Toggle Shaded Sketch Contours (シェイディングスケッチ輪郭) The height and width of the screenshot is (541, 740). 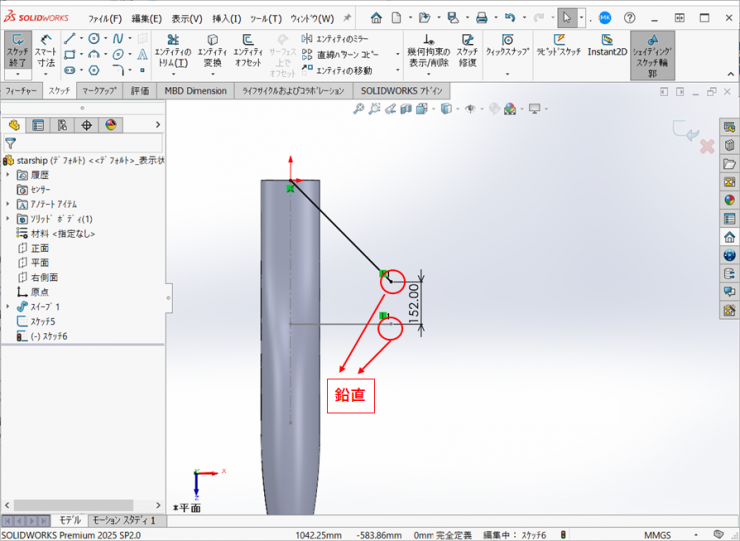(652, 55)
